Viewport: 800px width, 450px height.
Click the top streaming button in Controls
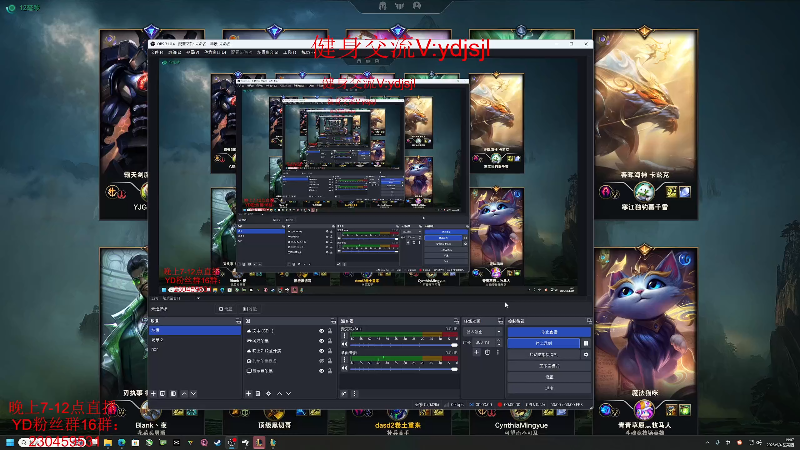coord(549,332)
